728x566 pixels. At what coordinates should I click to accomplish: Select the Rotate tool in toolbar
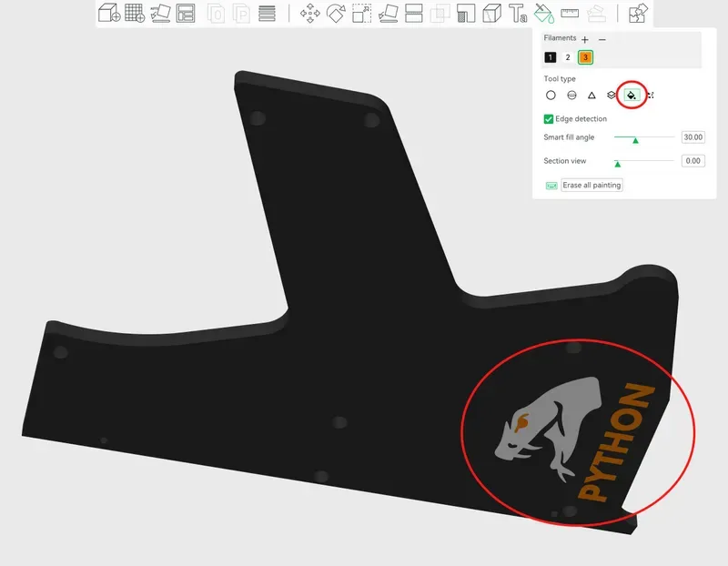pyautogui.click(x=336, y=13)
